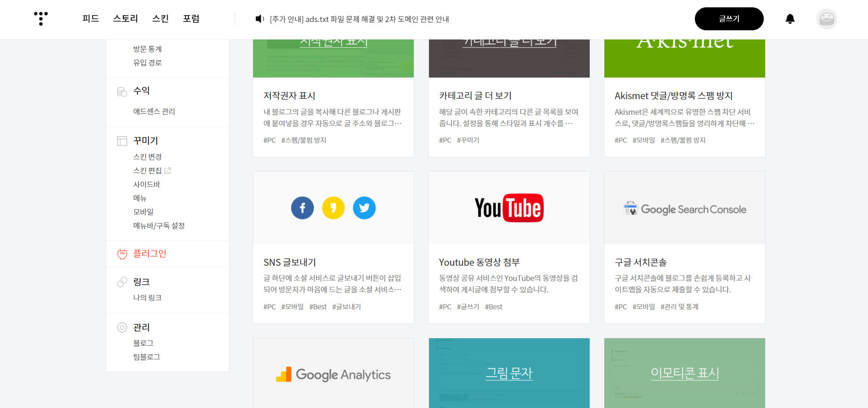
Task: Click the 수익 coins icon
Action: coord(122,92)
